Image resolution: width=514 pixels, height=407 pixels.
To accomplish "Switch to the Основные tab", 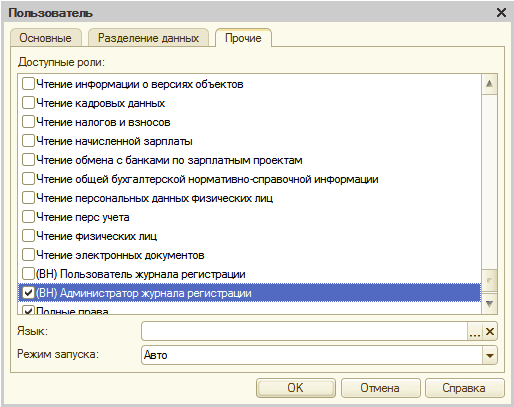I will [45, 38].
